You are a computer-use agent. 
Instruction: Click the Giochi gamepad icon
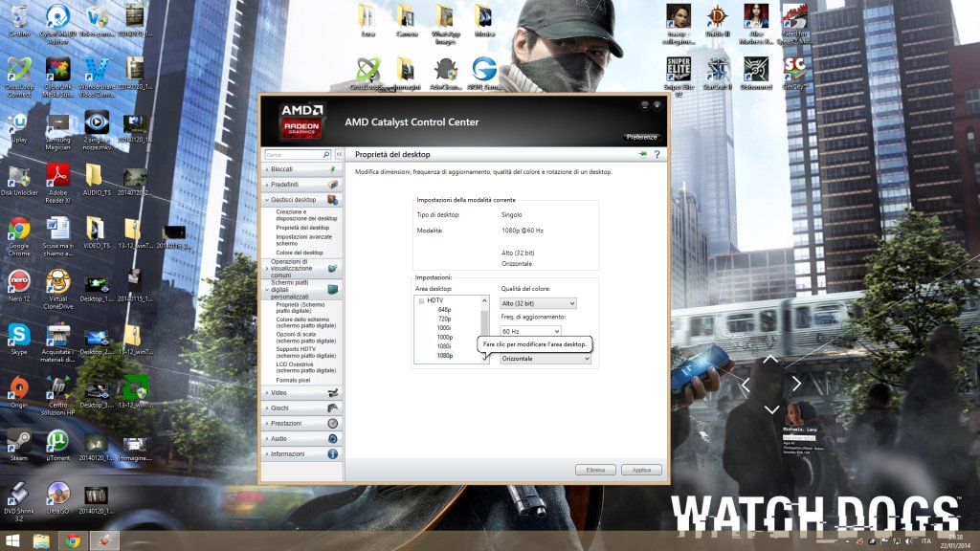(332, 408)
